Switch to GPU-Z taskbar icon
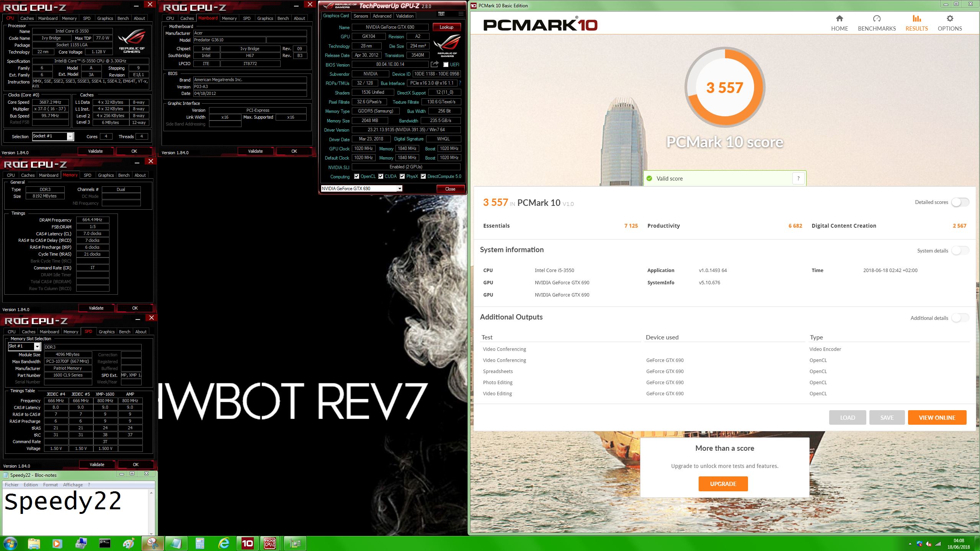Screen dimensions: 980x551 click(x=295, y=543)
